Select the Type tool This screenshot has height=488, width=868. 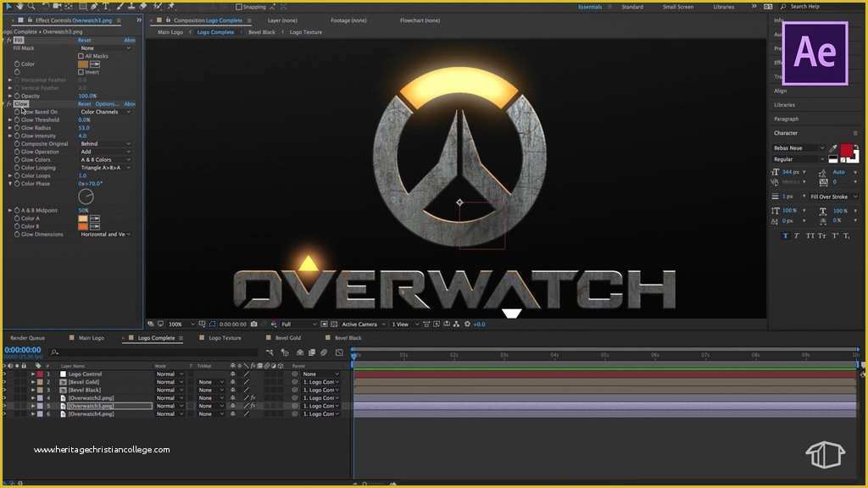(x=106, y=6)
